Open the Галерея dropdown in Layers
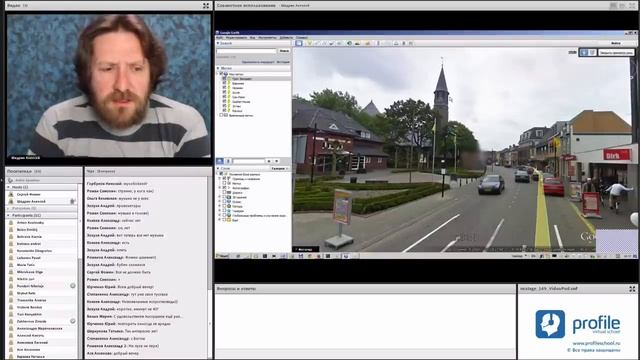Image resolution: width=640 pixels, height=360 pixels. (280, 168)
